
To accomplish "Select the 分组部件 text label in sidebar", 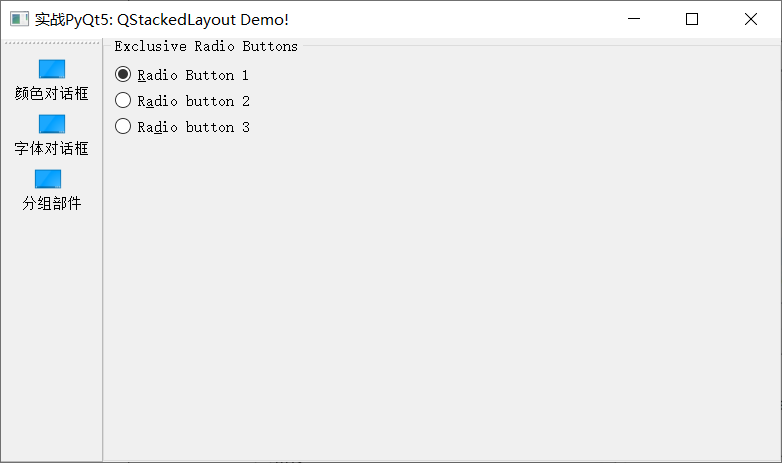I will [51, 203].
